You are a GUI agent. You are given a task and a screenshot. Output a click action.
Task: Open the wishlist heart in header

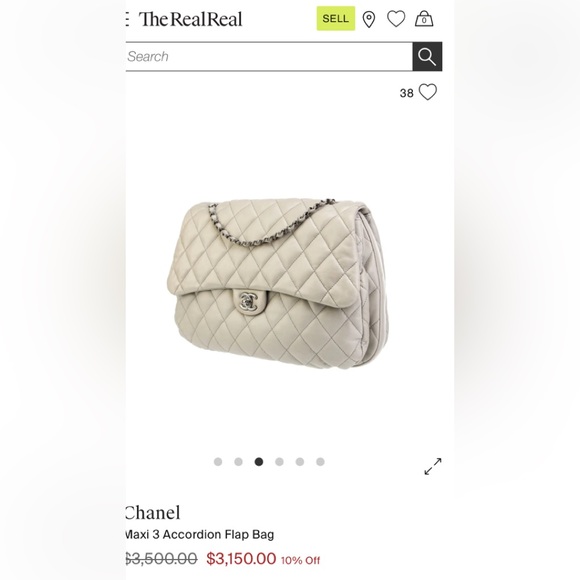396,19
